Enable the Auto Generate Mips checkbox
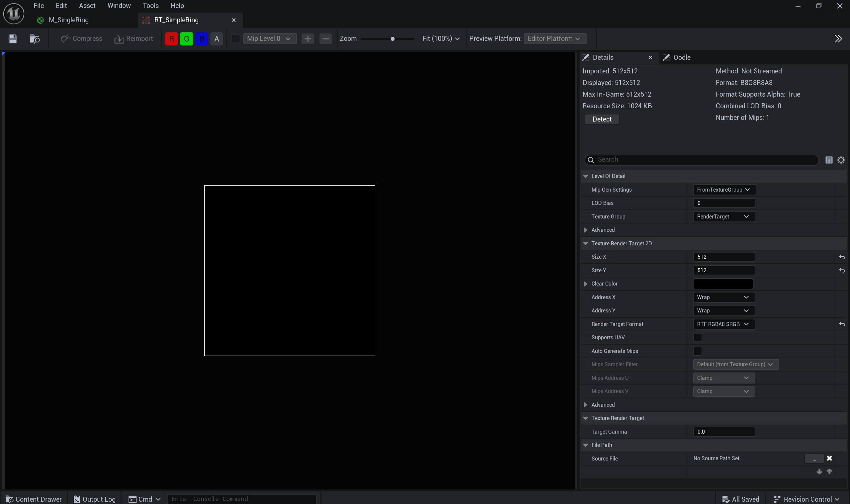 697,351
